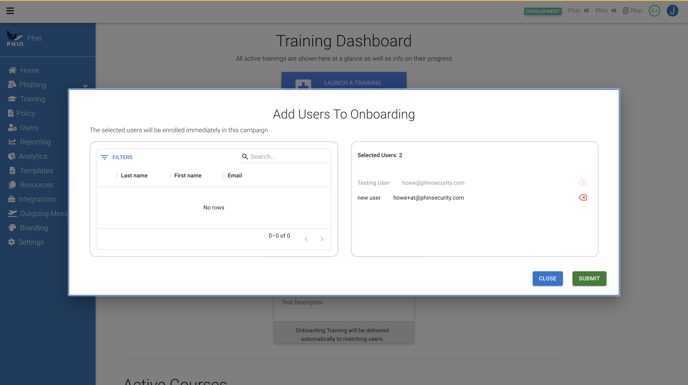The width and height of the screenshot is (688, 385).
Task: Click the Filters button in user table
Action: [117, 157]
